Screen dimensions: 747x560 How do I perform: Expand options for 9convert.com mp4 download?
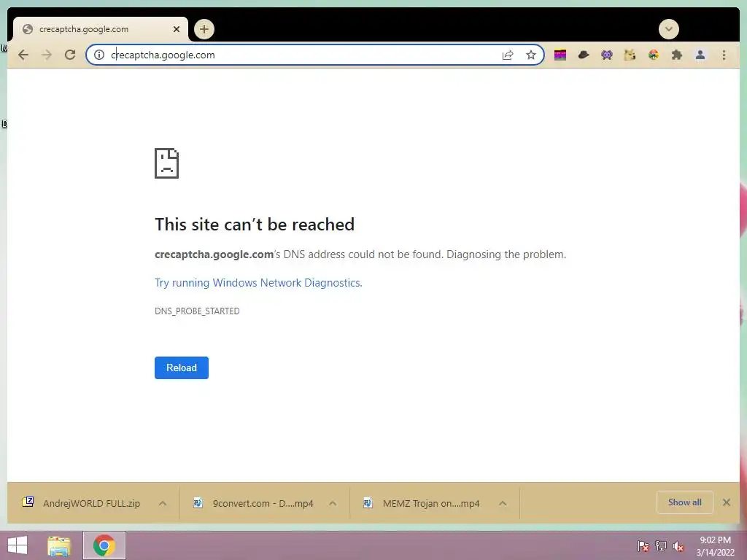tap(333, 503)
